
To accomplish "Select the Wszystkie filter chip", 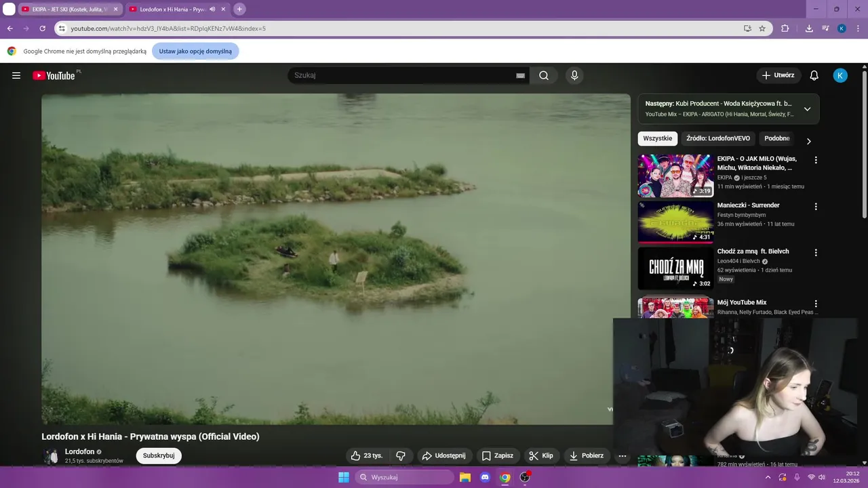I will (657, 138).
